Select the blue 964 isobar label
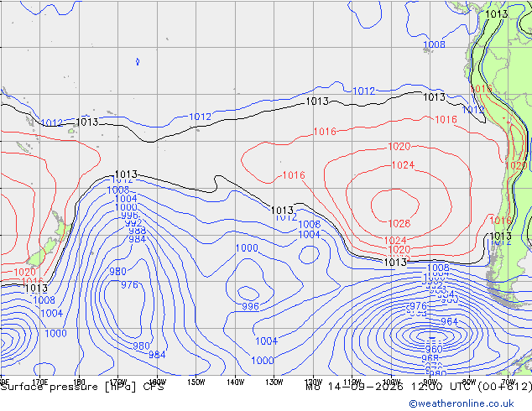The width and height of the screenshot is (532, 411). 449,321
